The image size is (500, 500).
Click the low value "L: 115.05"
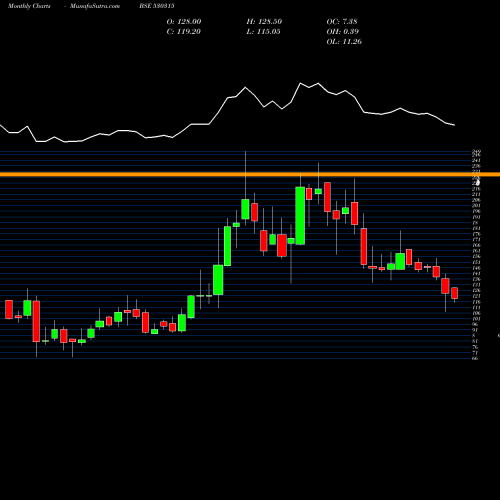point(263,31)
